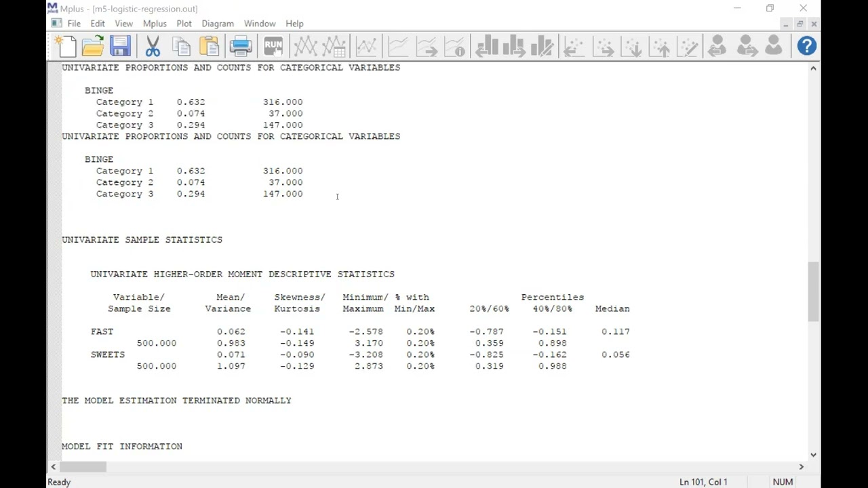
Task: Open the Window menu
Action: (260, 23)
